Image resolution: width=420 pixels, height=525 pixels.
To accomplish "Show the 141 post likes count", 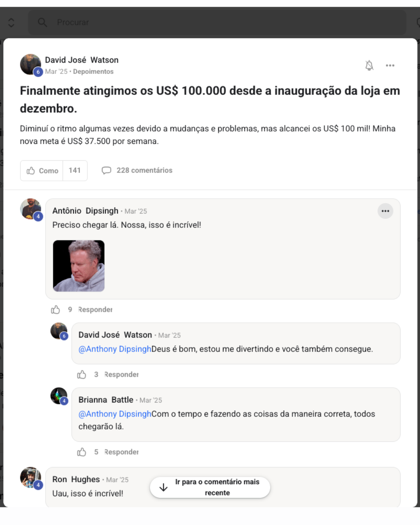I will coord(75,171).
